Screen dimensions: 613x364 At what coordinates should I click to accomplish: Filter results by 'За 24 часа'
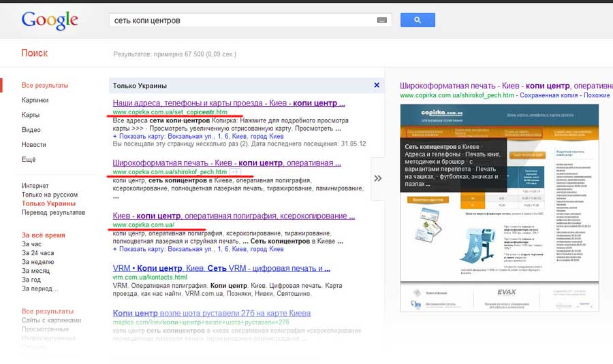38,253
